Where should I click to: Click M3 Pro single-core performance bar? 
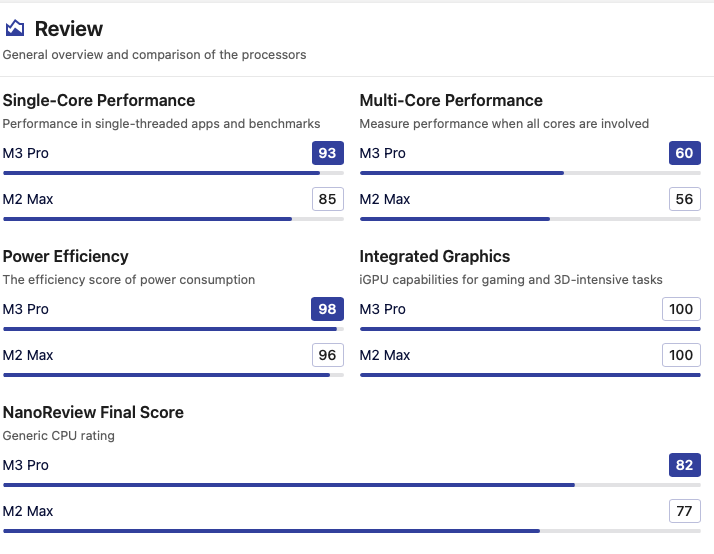click(162, 173)
